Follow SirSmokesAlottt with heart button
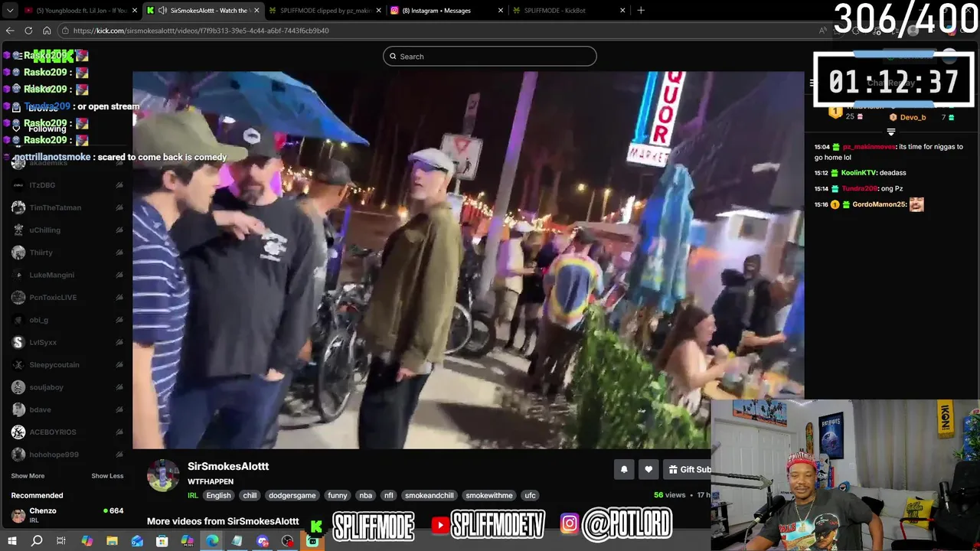 point(648,470)
